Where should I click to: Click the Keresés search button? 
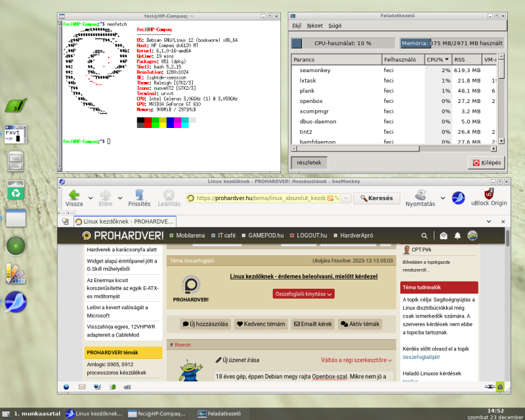tap(377, 198)
